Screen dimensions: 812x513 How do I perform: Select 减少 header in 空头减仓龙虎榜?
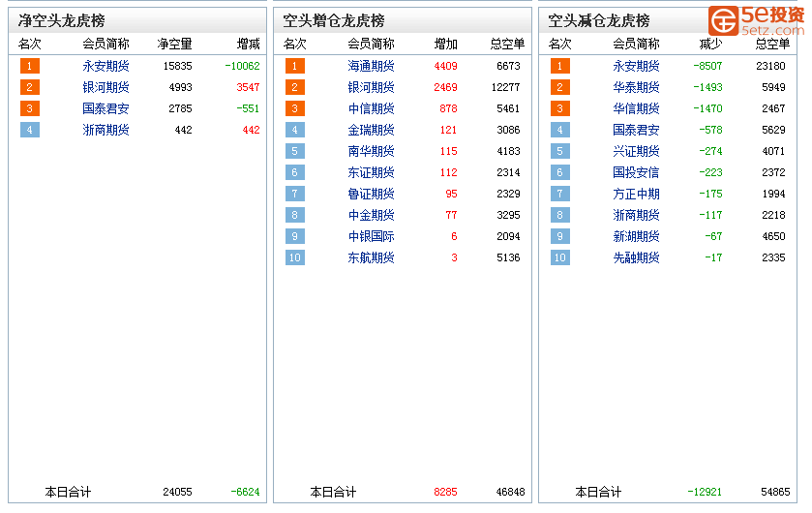click(x=710, y=44)
